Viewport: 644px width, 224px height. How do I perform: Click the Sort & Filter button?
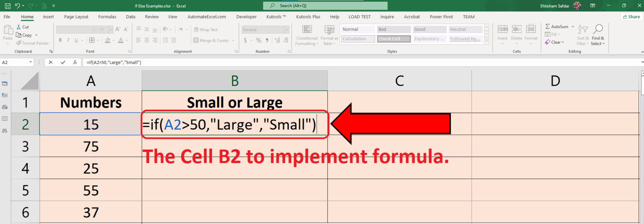(583, 34)
